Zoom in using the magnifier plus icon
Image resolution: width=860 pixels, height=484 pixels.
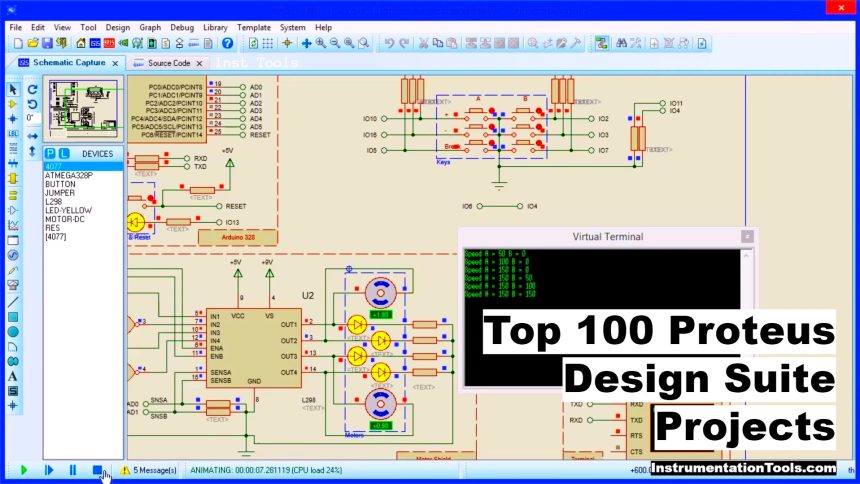pos(320,43)
